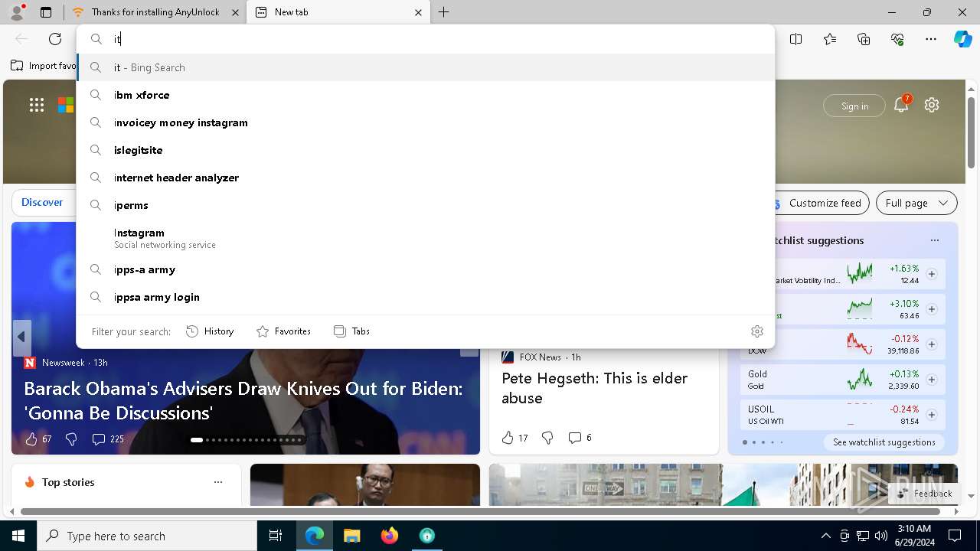Select 'internet header analyzer' suggestion
The width and height of the screenshot is (980, 551).
(x=426, y=178)
